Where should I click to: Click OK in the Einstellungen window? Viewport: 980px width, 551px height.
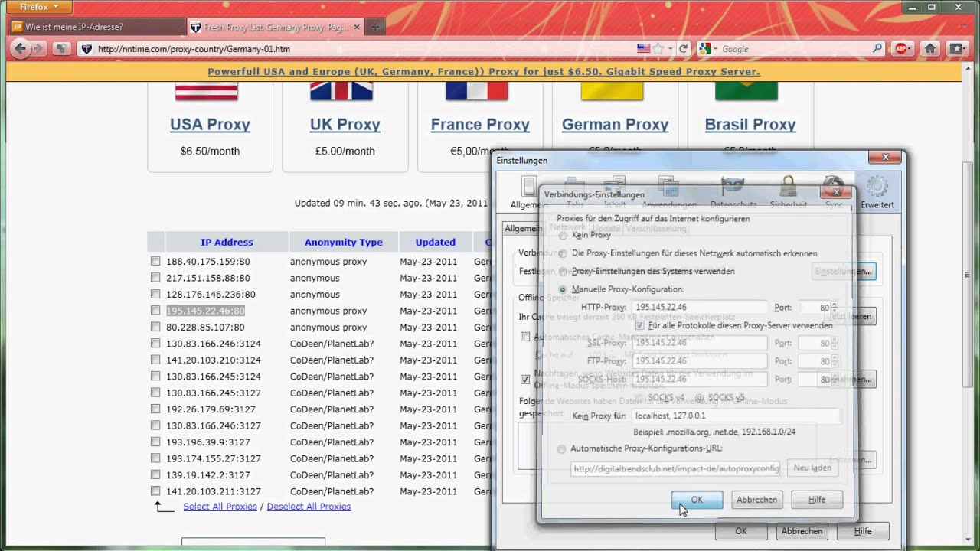coord(741,531)
